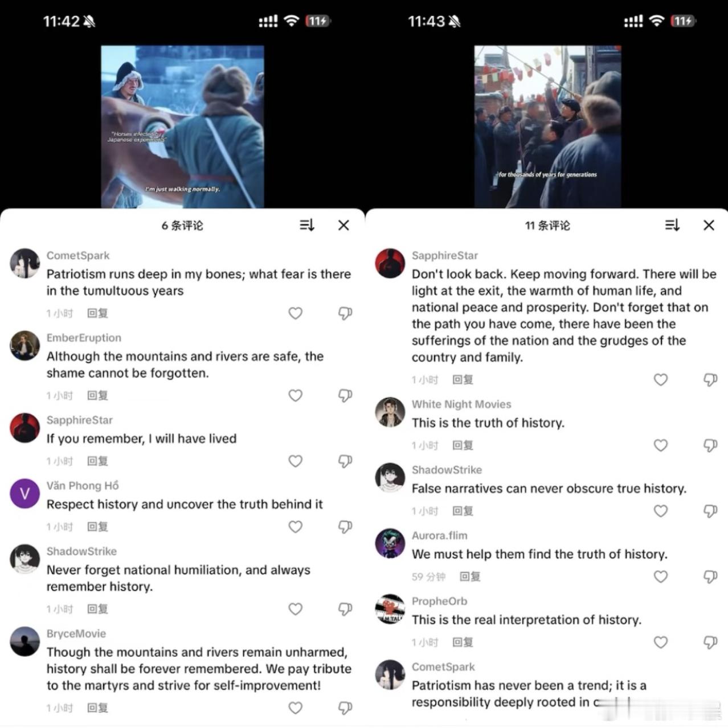Open sort options in the 11 comments panel
Viewport: 728px width, 728px height.
672,226
